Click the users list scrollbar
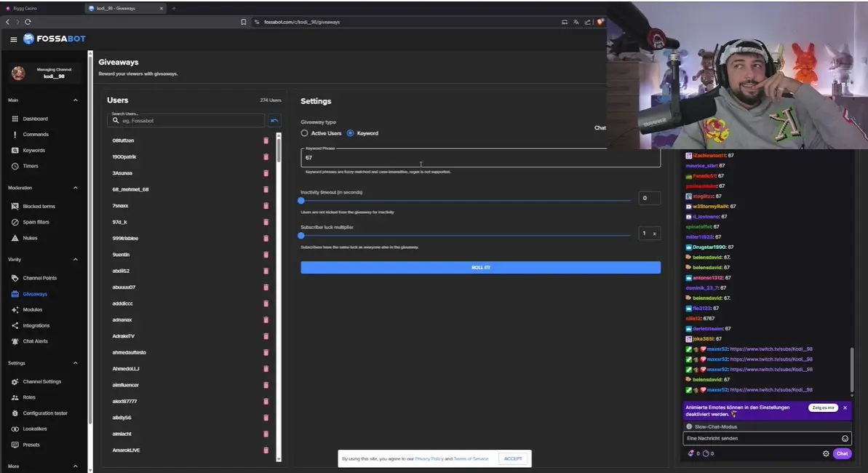This screenshot has width=868, height=473. click(279, 150)
